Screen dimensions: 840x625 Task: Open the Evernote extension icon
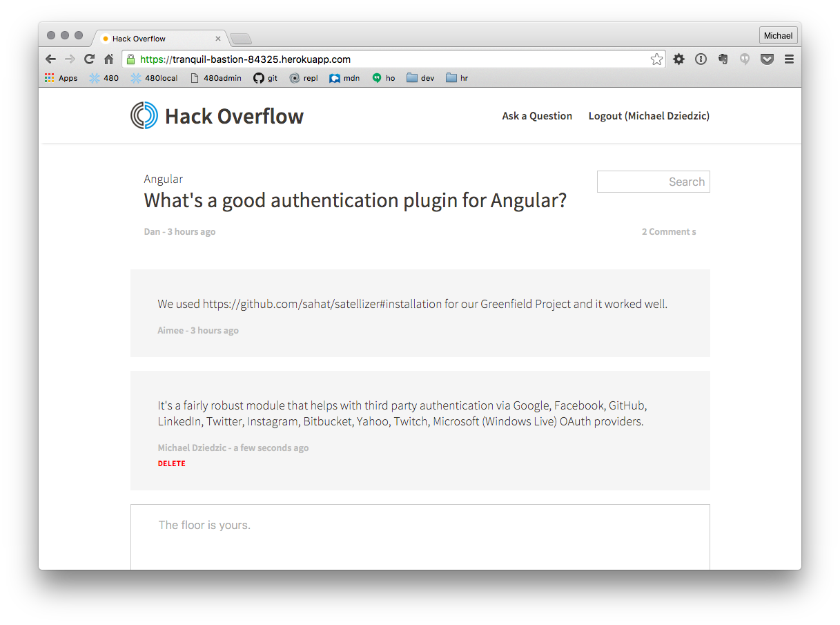click(723, 59)
